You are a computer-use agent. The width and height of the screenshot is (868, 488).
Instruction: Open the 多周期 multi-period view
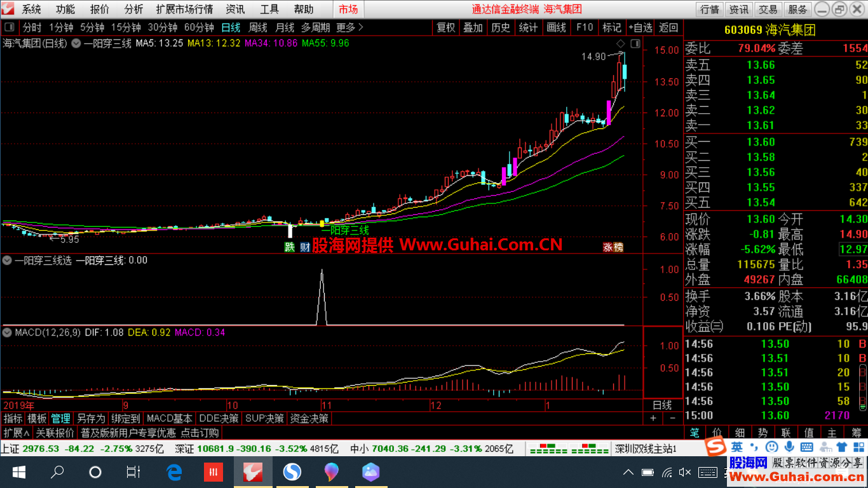tap(316, 27)
